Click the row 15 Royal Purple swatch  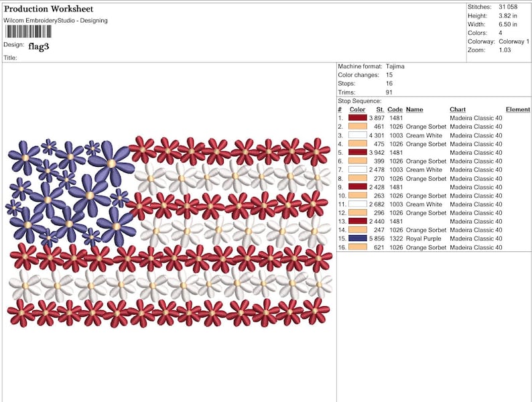pos(358,238)
